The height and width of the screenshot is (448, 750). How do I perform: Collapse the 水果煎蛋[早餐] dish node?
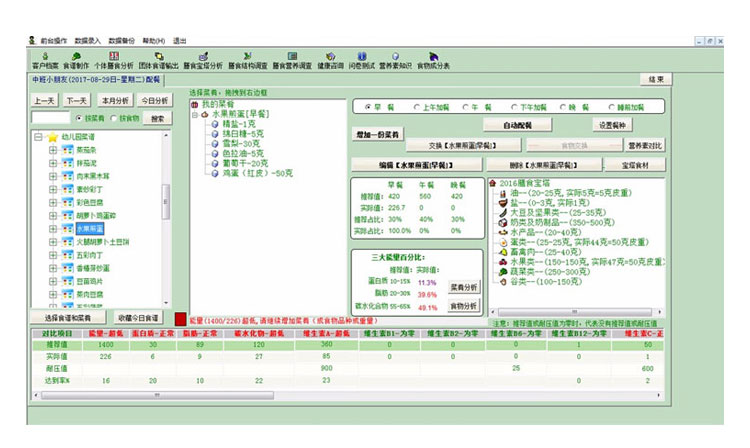point(196,115)
